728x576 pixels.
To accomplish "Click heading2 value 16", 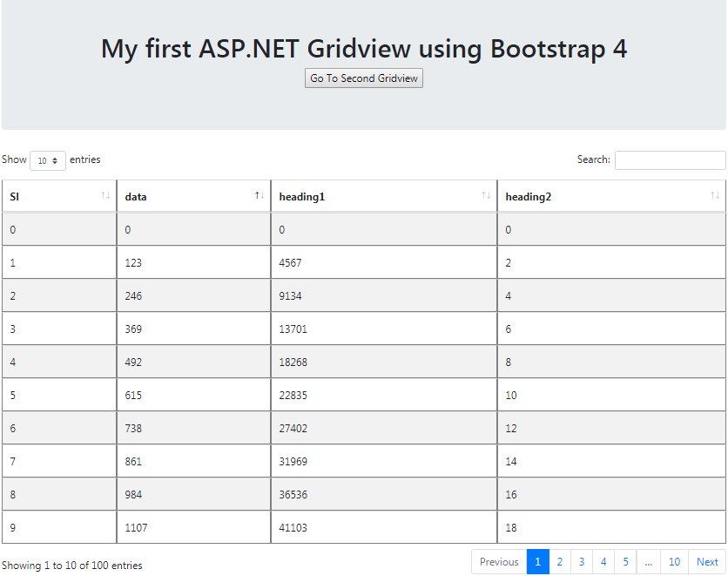I will coord(611,494).
